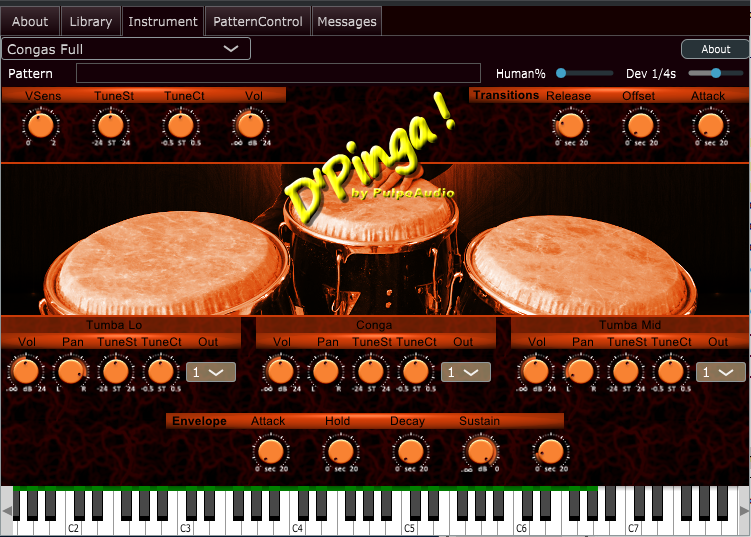Click the Envelope Hold knob
Viewport: 751px width, 537px height.
point(341,451)
